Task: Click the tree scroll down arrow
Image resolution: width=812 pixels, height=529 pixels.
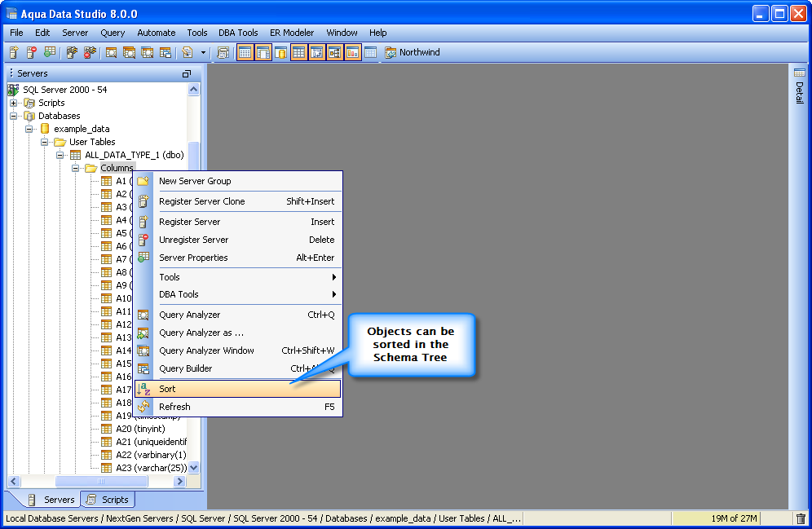Action: point(194,468)
